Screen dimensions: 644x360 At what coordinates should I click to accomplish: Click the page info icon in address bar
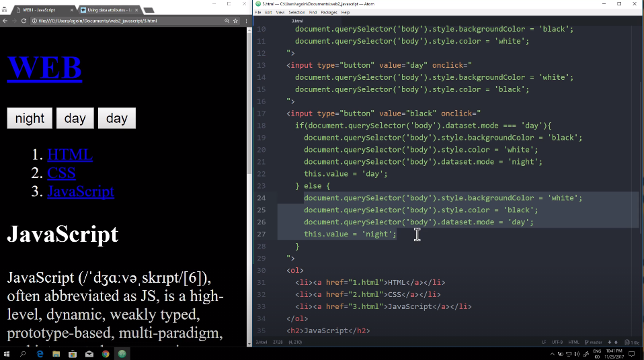tap(35, 21)
